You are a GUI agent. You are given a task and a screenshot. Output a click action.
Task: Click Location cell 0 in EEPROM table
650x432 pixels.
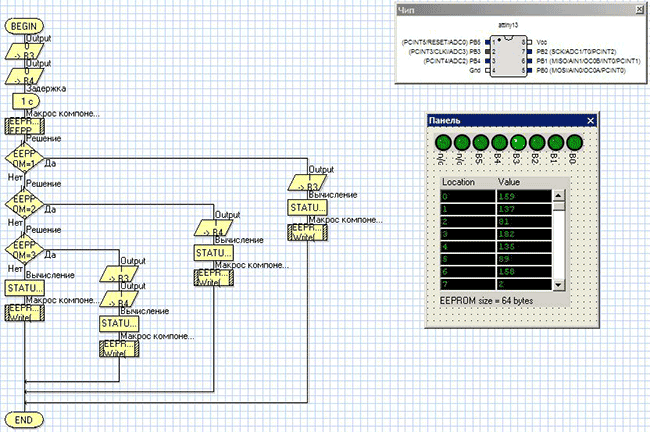[468, 196]
